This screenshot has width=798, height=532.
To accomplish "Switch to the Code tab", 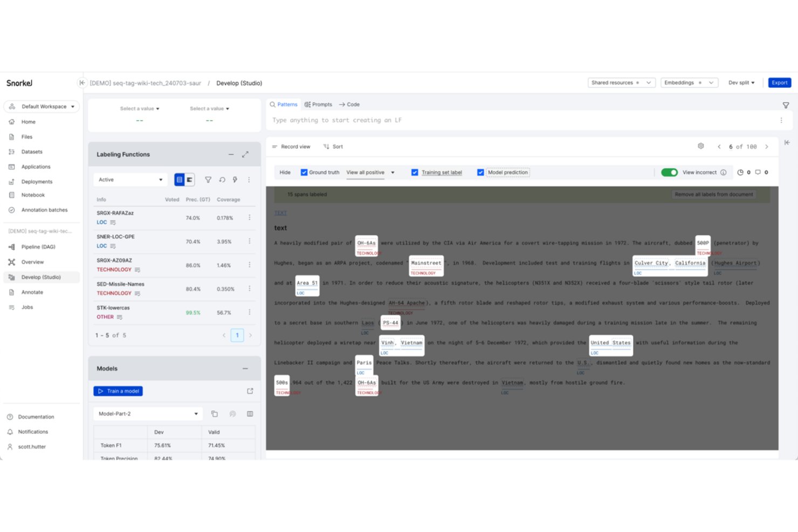I will 349,105.
